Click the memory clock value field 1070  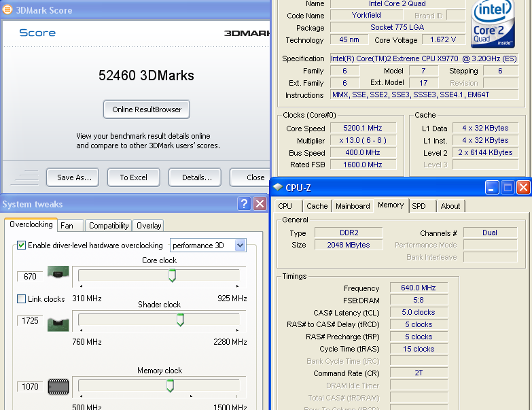pos(30,386)
